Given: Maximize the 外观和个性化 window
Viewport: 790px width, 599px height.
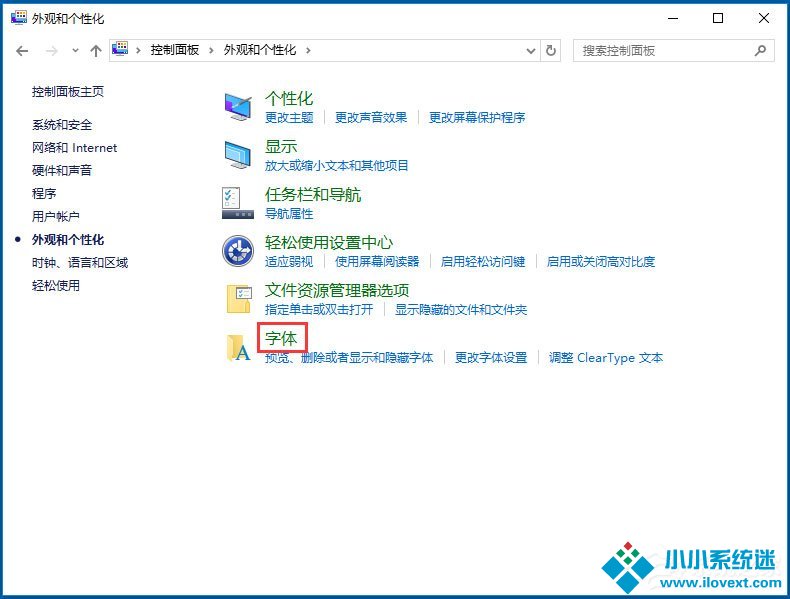Looking at the screenshot, I should (x=718, y=18).
